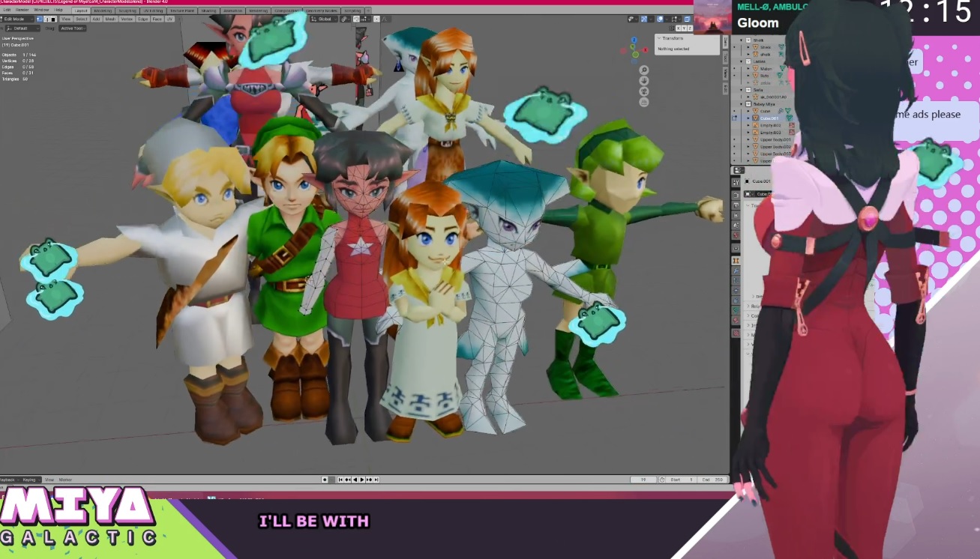980x559 pixels.
Task: Open the Material properties tab icon
Action: [x=736, y=319]
